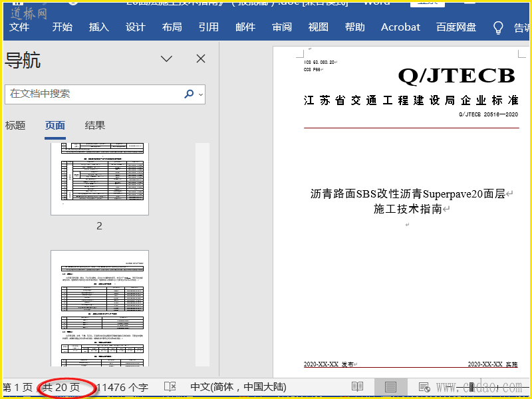
Task: Open the 文件 menu
Action: [19, 27]
